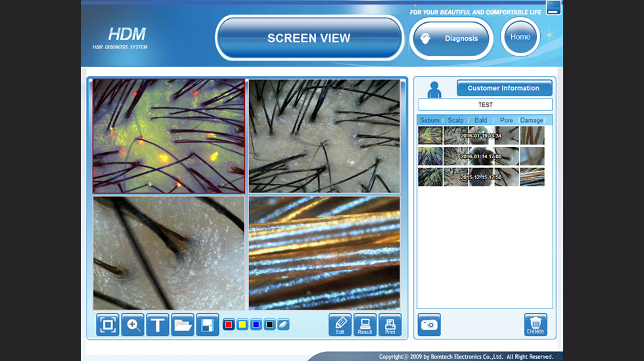Open Customer Information
The image size is (644, 361).
click(503, 88)
